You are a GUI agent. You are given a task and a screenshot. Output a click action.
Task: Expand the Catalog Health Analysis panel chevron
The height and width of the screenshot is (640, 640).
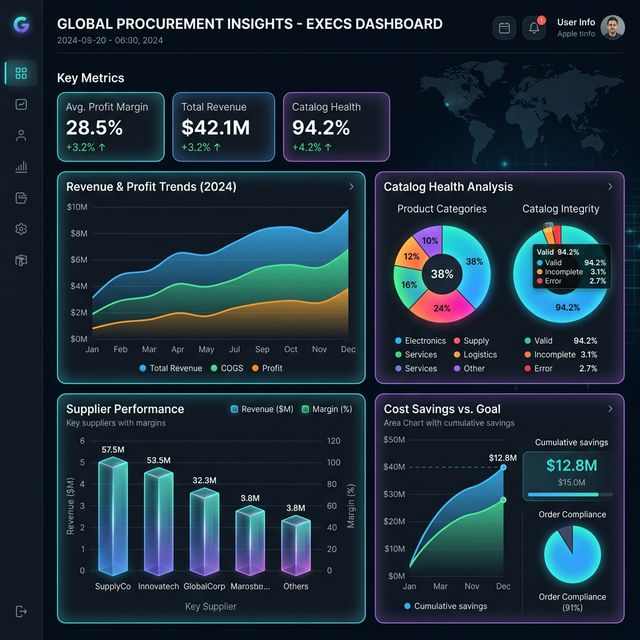(610, 187)
